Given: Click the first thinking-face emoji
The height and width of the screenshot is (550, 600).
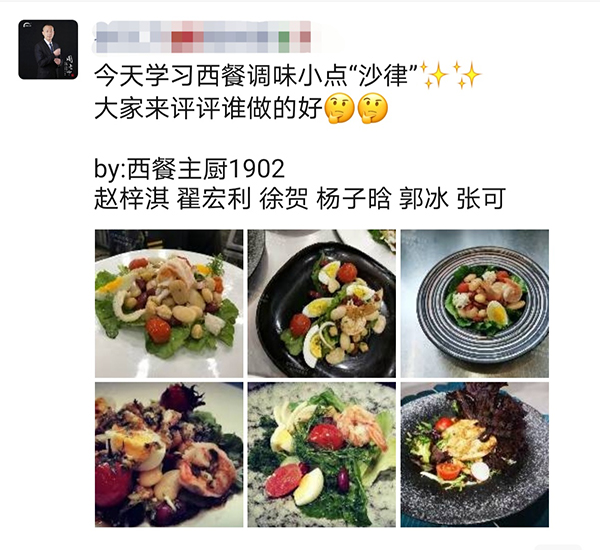Looking at the screenshot, I should point(339,109).
